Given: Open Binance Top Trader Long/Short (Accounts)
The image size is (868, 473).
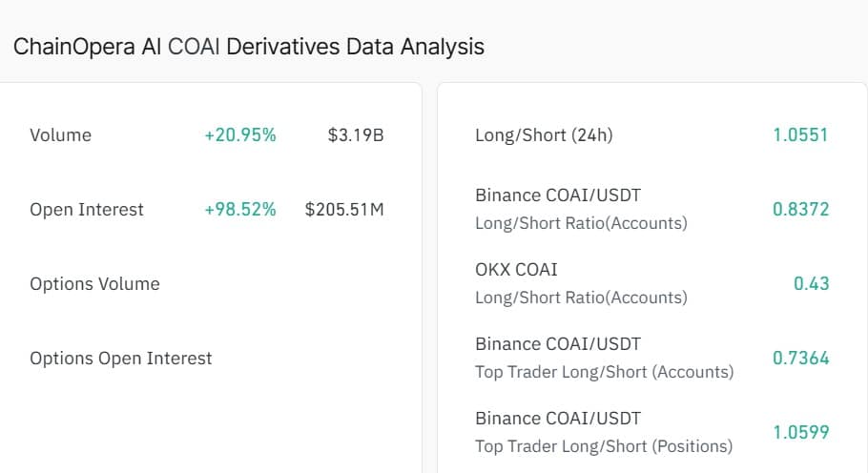Looking at the screenshot, I should [604, 358].
